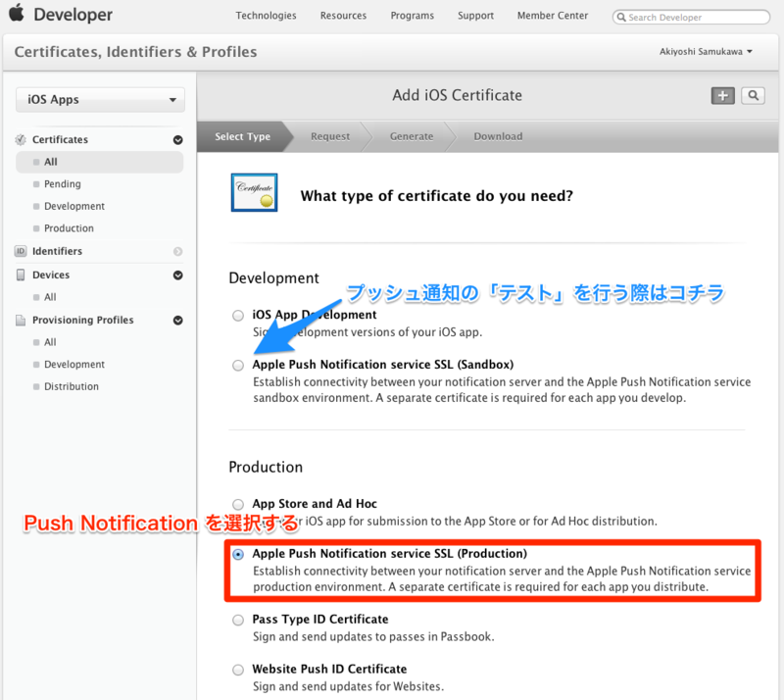
Task: Click the Download step tab
Action: 498,136
